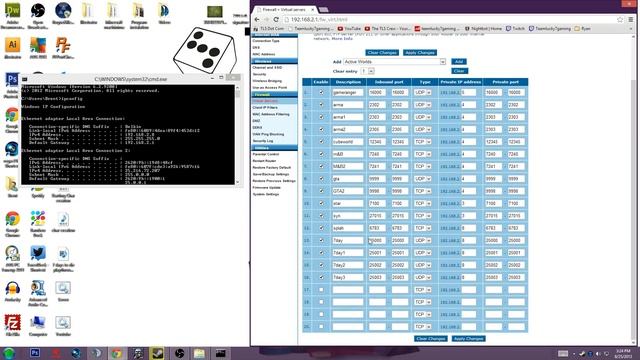The image size is (640, 360).
Task: Toggle Enable for the star entry
Action: 321,203
